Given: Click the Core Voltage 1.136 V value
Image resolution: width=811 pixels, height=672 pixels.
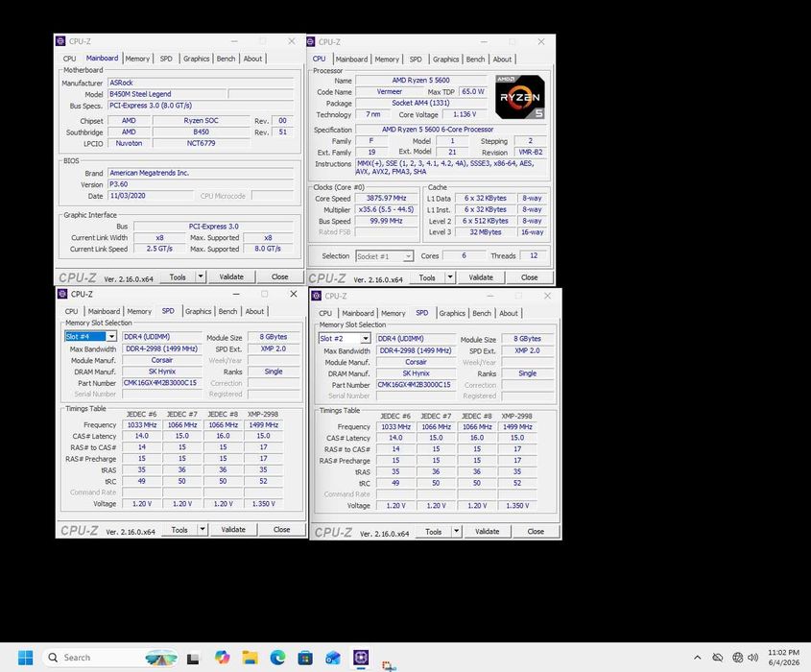Looking at the screenshot, I should click(x=465, y=114).
